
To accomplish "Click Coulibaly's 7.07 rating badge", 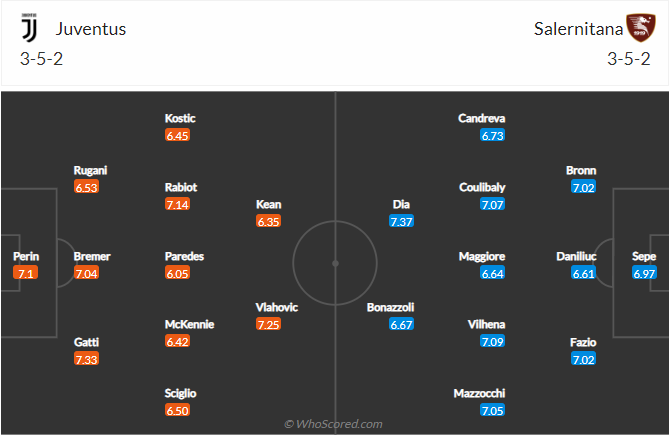I will click(493, 205).
